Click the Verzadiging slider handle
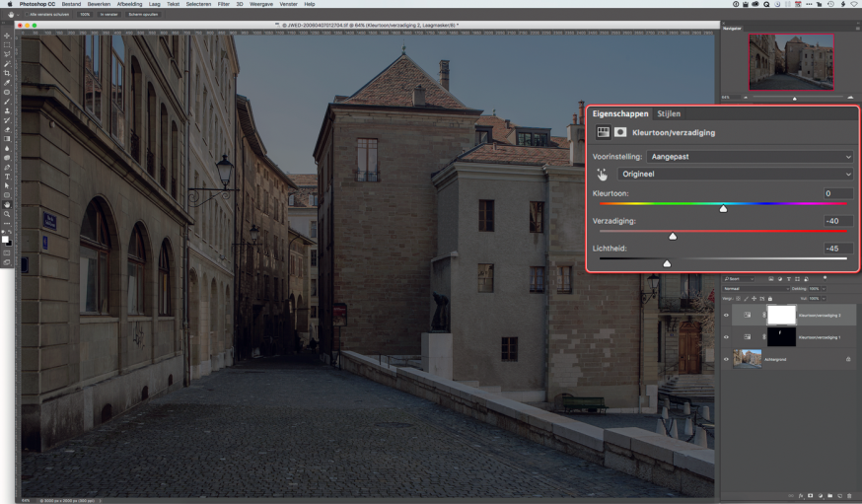This screenshot has width=862, height=504. click(673, 236)
